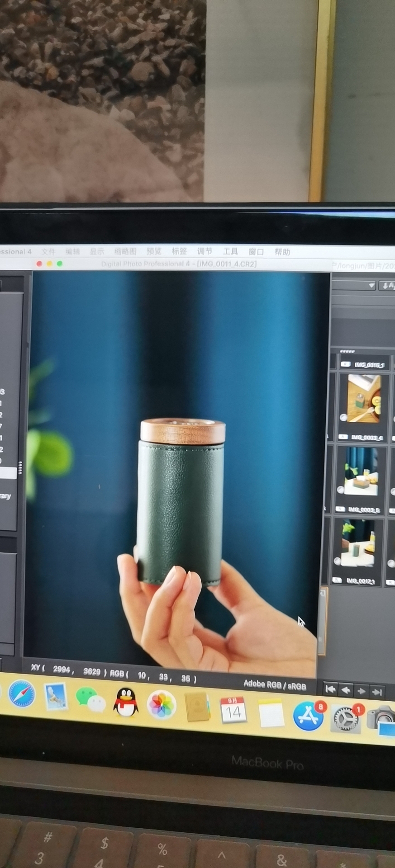This screenshot has width=395, height=868.
Task: Click the badge icon beside IMG_0003_4
Action: pyautogui.click(x=343, y=437)
